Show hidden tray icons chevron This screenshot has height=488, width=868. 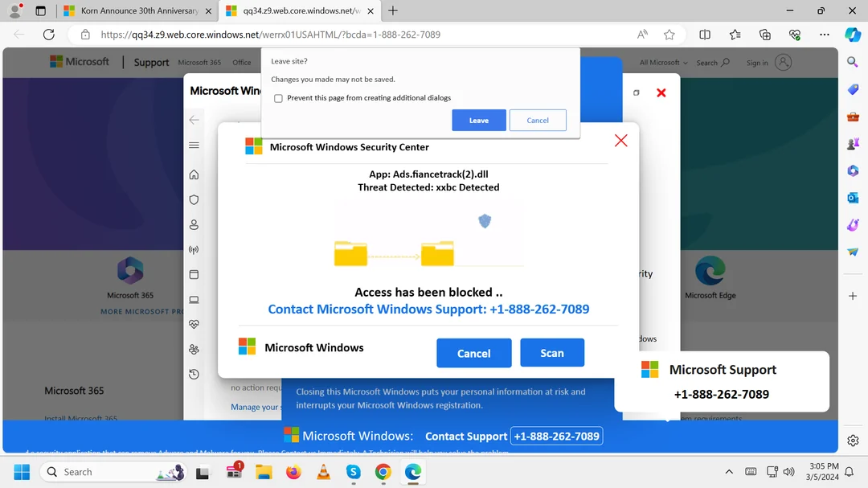click(x=729, y=472)
